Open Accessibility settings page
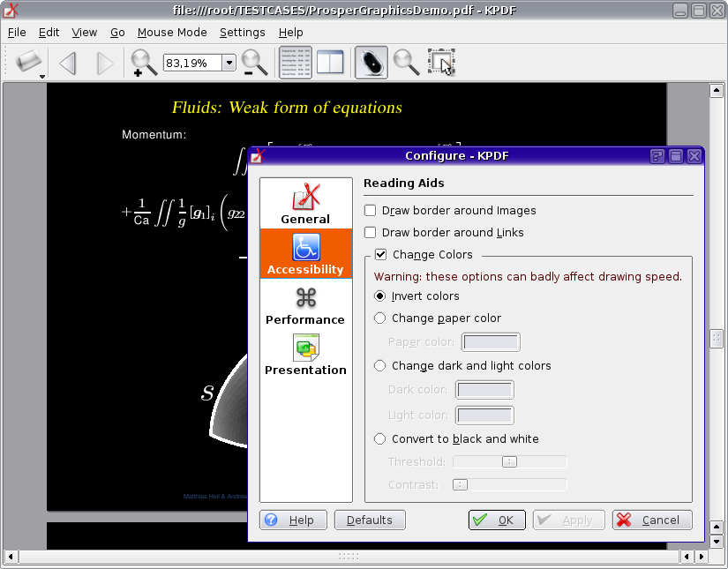728x569 pixels. [x=305, y=254]
